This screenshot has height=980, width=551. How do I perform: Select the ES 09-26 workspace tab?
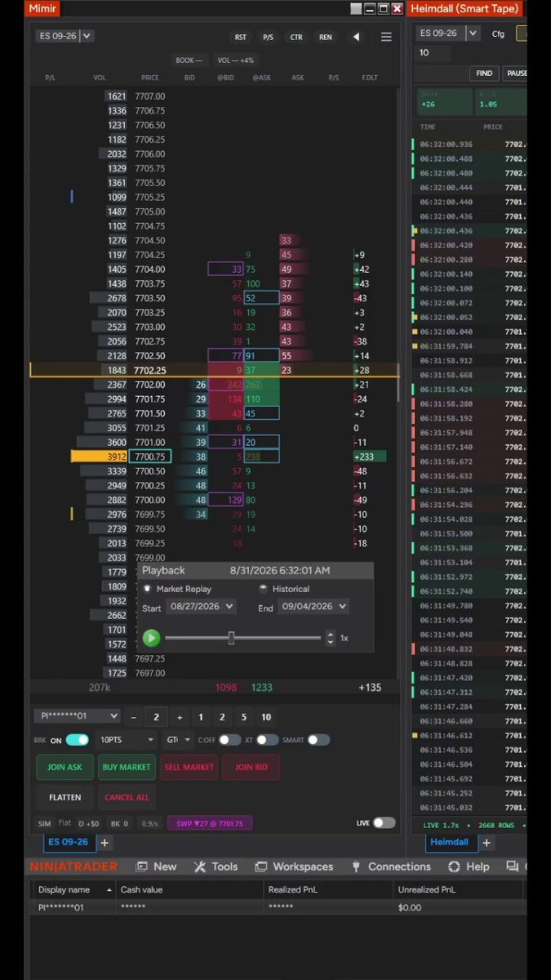68,842
